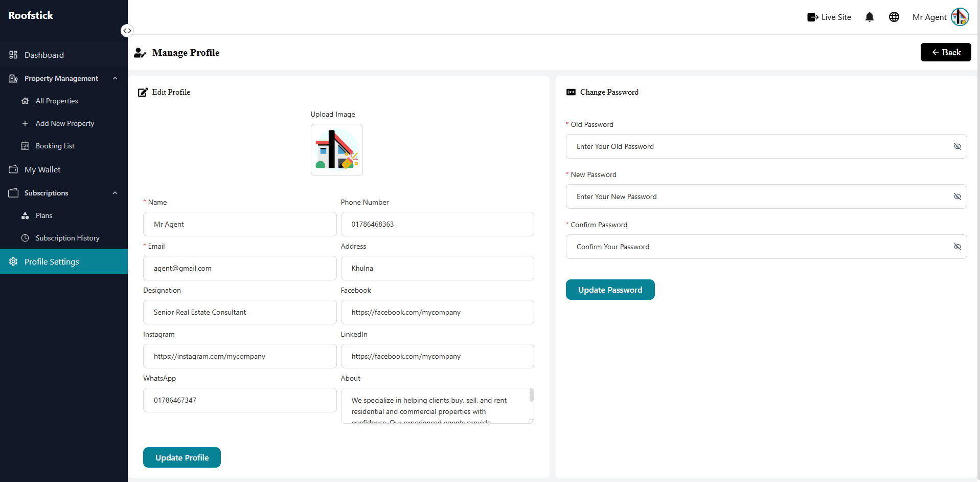This screenshot has height=482, width=980.
Task: Click the Update Profile button
Action: click(182, 457)
